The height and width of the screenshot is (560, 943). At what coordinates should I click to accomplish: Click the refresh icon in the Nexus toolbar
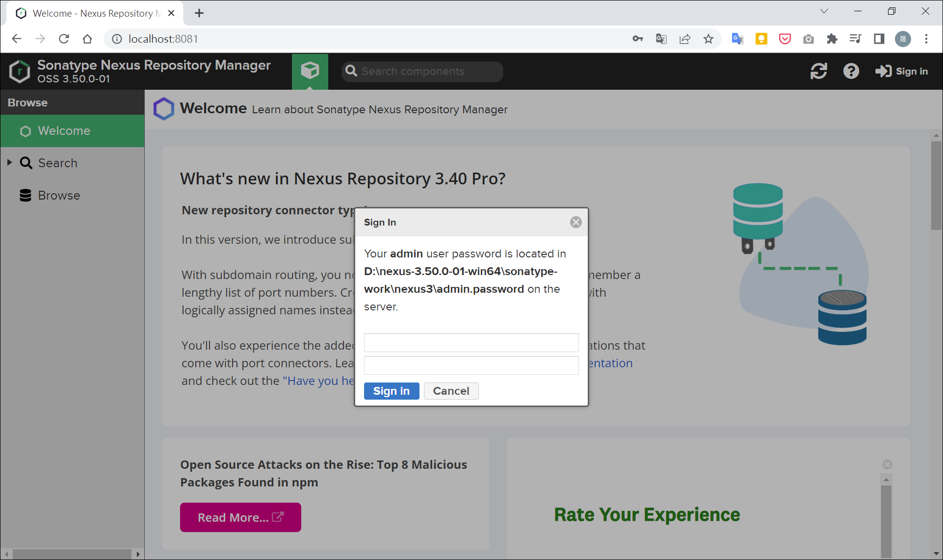818,71
